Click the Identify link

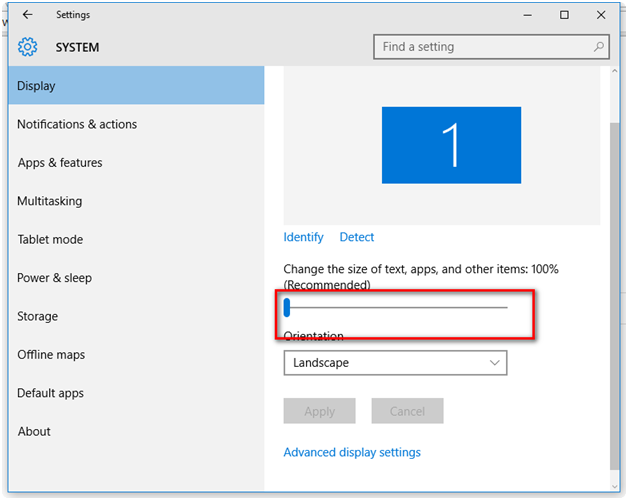click(304, 238)
